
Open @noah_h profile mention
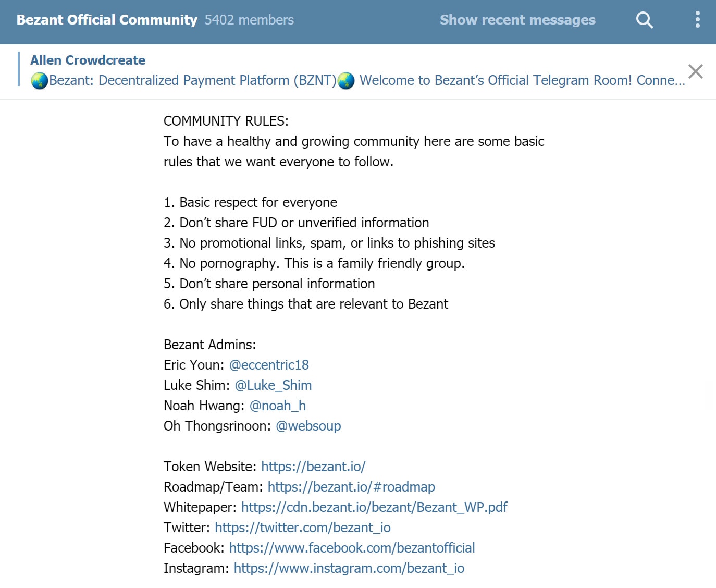tap(277, 406)
